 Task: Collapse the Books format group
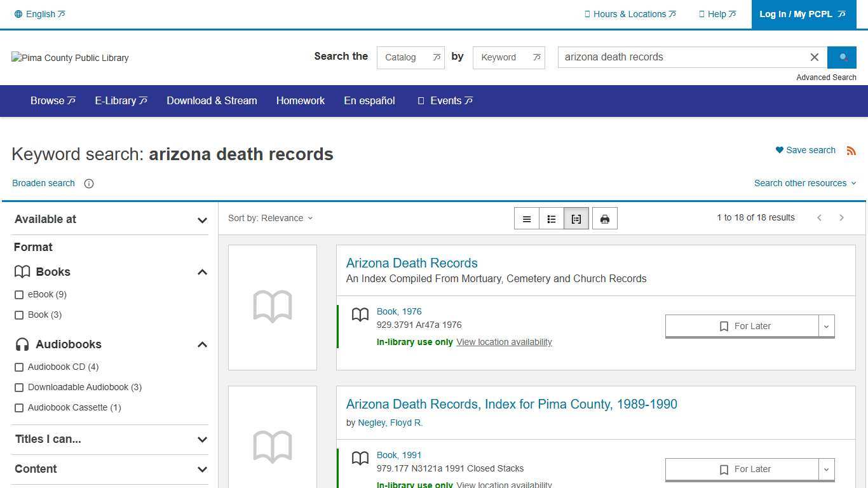point(201,272)
